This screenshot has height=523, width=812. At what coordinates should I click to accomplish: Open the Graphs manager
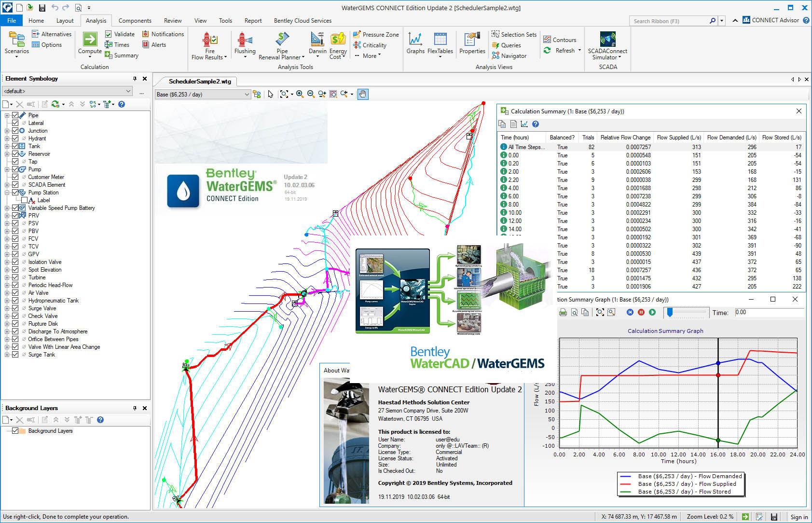415,43
